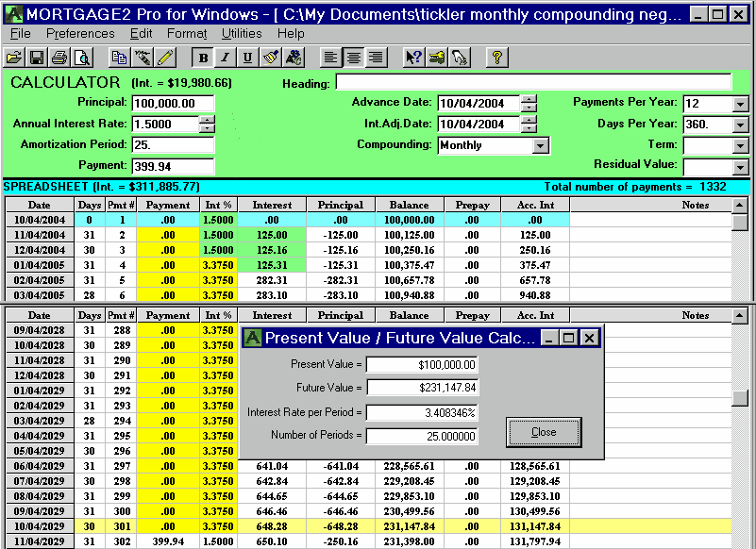Click the Copy icon in toolbar
This screenshot has height=549, width=756.
(x=119, y=58)
